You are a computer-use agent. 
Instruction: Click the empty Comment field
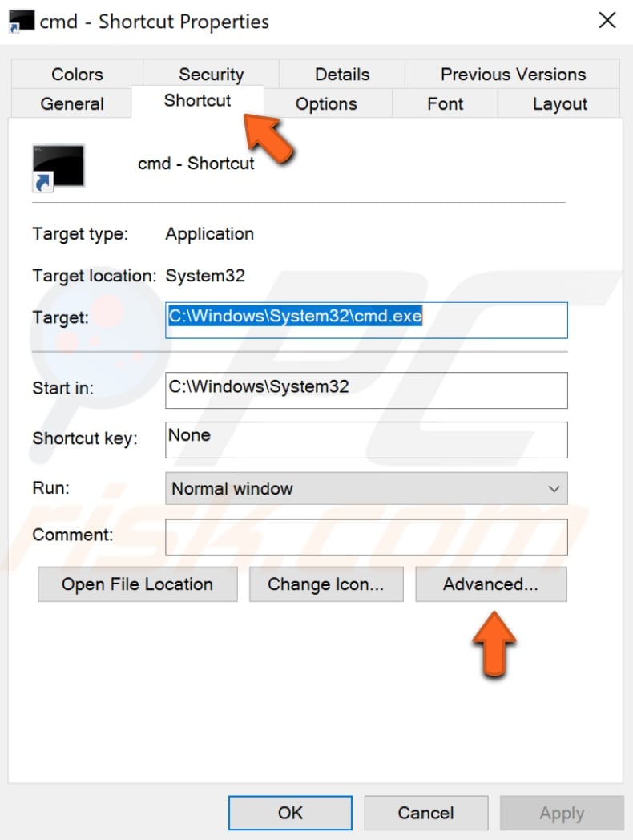pos(366,537)
